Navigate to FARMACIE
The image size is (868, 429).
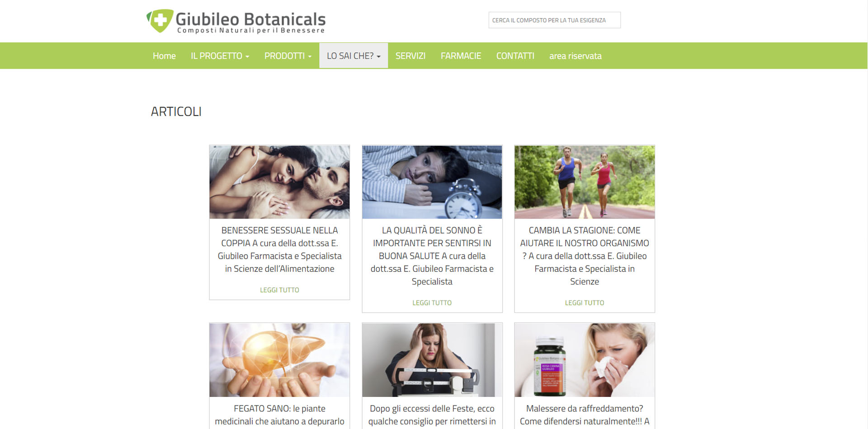pos(461,56)
